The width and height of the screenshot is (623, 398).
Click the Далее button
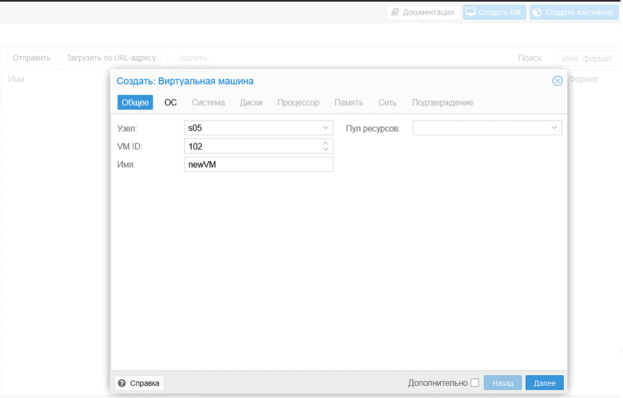pyautogui.click(x=544, y=383)
